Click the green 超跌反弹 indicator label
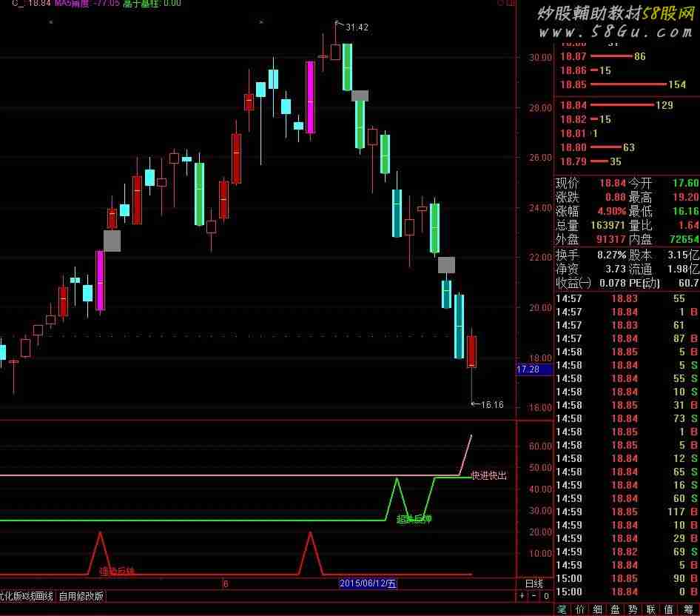The width and height of the screenshot is (700, 616). pyautogui.click(x=414, y=518)
